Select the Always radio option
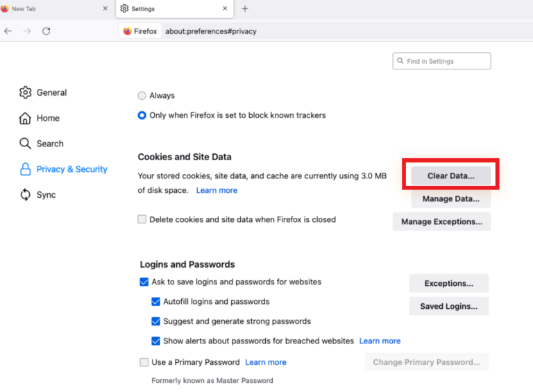Image resolution: width=533 pixels, height=392 pixels. tap(142, 96)
